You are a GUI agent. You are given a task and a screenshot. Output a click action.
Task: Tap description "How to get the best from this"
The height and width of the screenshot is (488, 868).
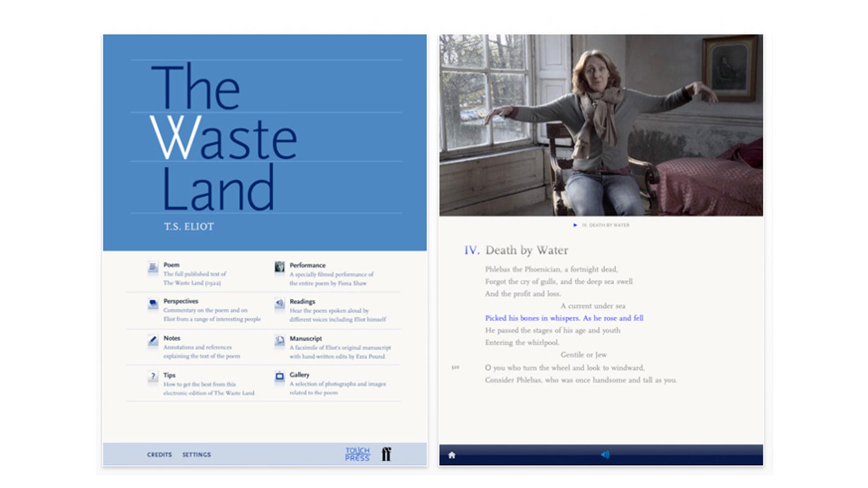(x=200, y=384)
